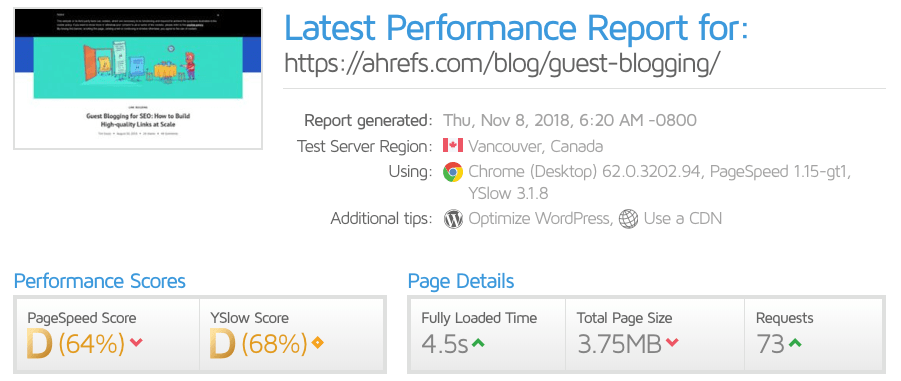
Task: Click the Performance Scores heading
Action: (x=100, y=282)
